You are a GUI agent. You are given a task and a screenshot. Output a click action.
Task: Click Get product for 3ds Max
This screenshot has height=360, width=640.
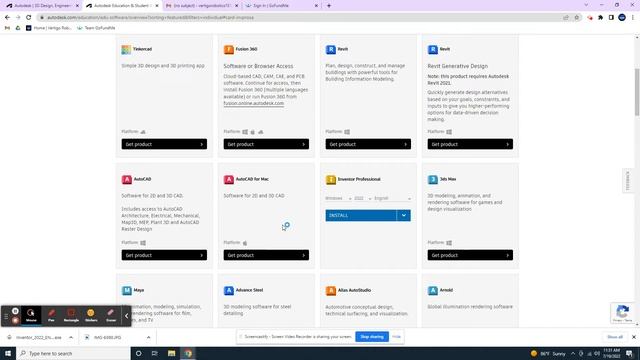pyautogui.click(x=470, y=255)
